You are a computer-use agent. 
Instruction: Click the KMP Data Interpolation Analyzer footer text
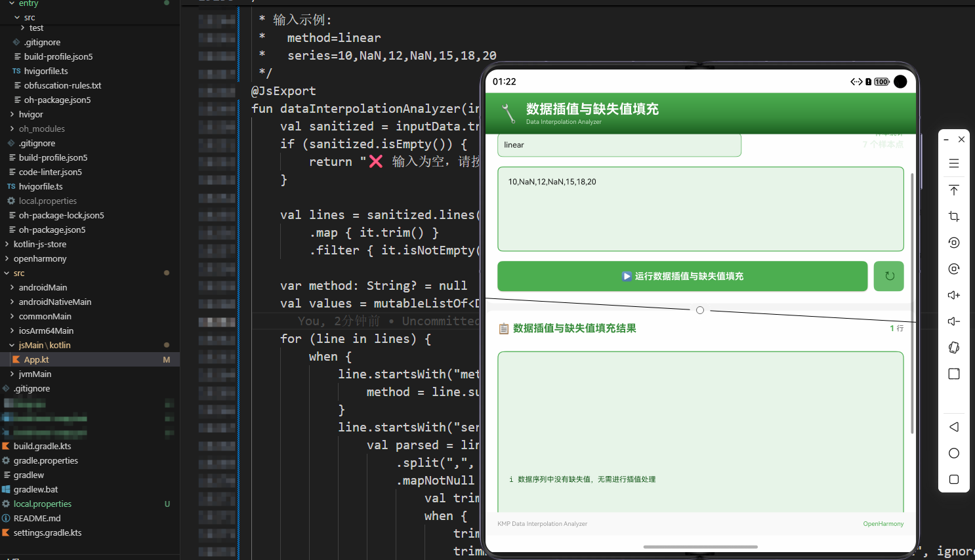pos(542,524)
